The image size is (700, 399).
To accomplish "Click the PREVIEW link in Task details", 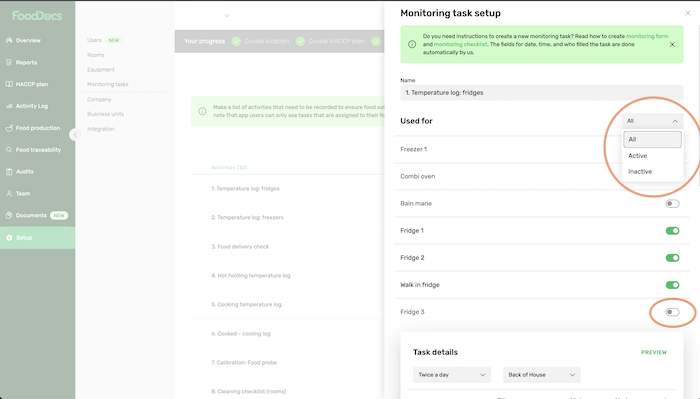I will (654, 352).
